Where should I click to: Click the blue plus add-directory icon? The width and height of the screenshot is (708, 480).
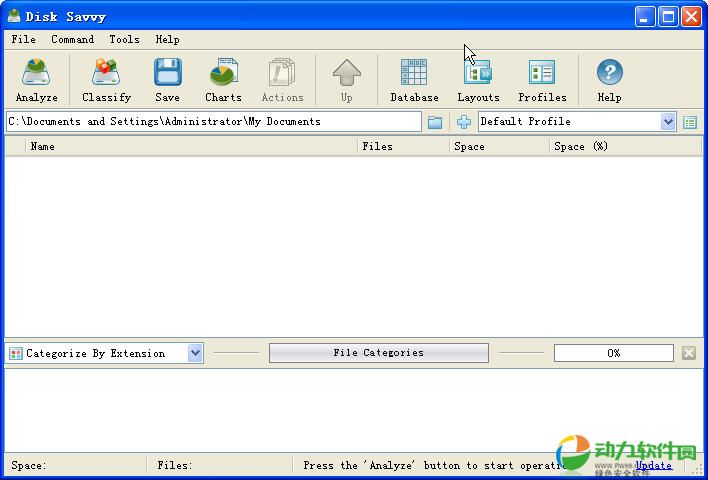coord(464,122)
